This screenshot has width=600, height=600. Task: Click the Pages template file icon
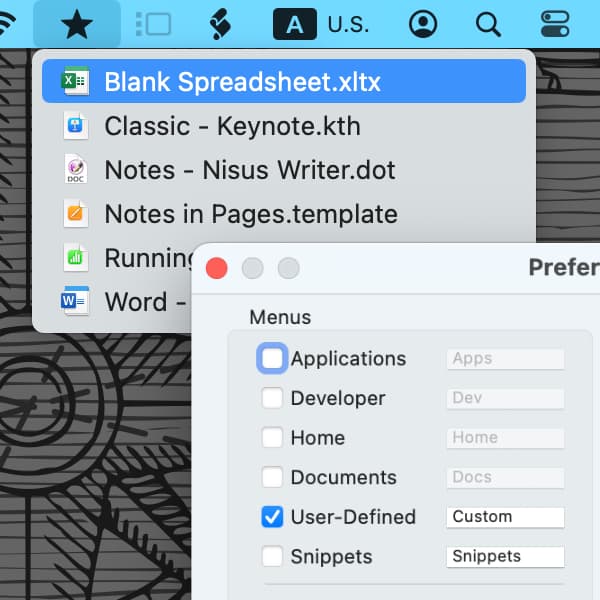(x=75, y=214)
